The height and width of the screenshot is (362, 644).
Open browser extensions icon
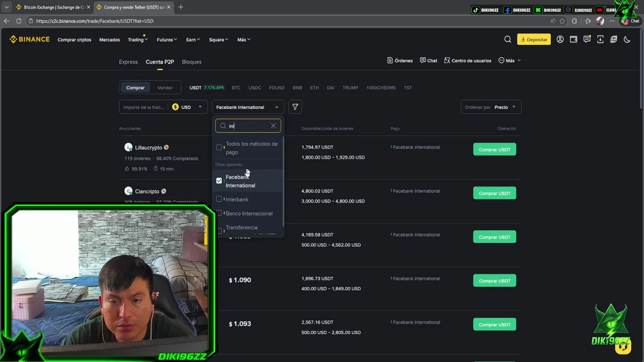coord(575,21)
